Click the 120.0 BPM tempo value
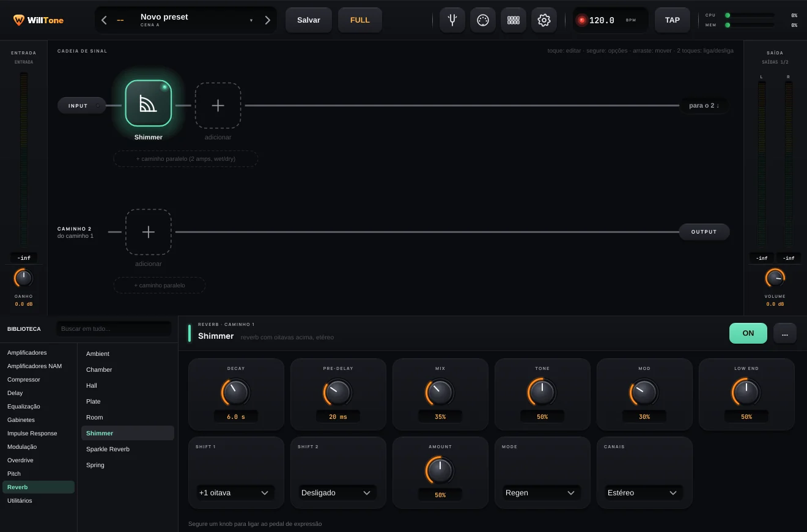807x532 pixels. [x=602, y=20]
